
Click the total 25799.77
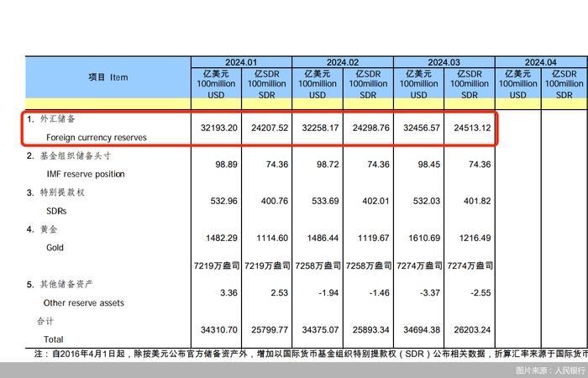[270, 330]
